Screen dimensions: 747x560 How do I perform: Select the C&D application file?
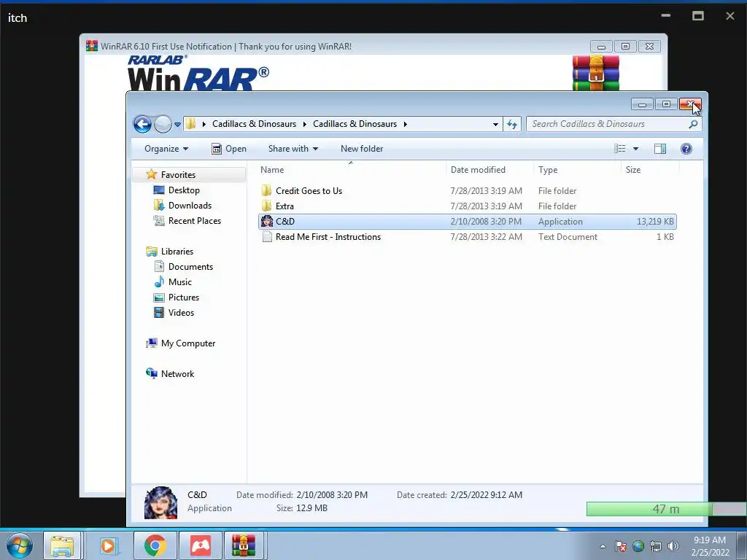467,222
